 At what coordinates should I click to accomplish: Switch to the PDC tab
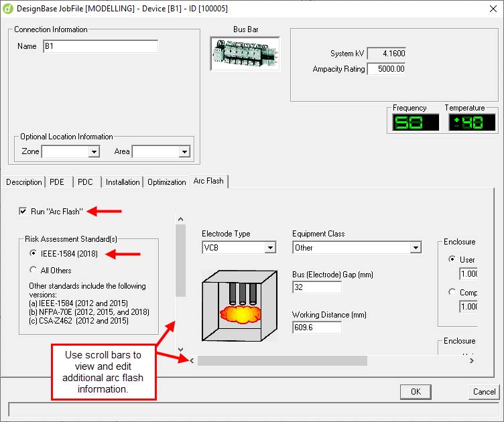pos(85,182)
